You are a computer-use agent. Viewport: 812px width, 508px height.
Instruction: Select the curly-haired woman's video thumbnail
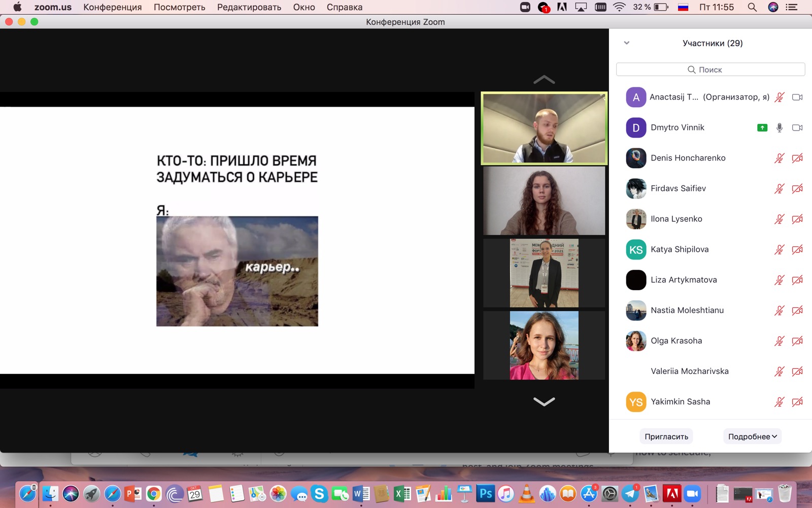544,201
